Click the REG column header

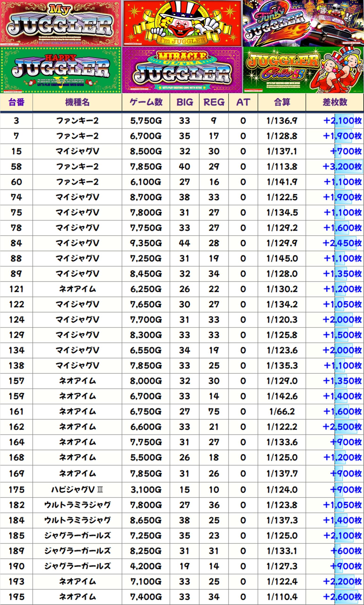[x=214, y=102]
